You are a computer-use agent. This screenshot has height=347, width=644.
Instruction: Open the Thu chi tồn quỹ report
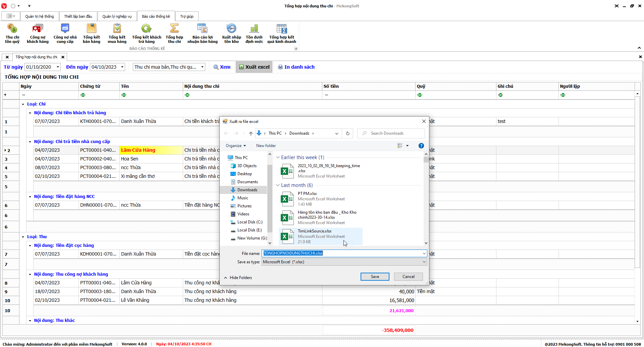click(12, 33)
